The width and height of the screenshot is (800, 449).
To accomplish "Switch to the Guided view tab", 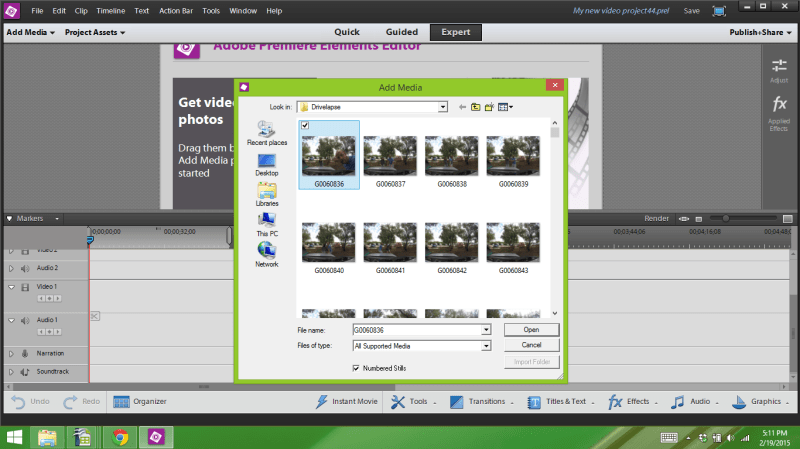I will pos(402,32).
